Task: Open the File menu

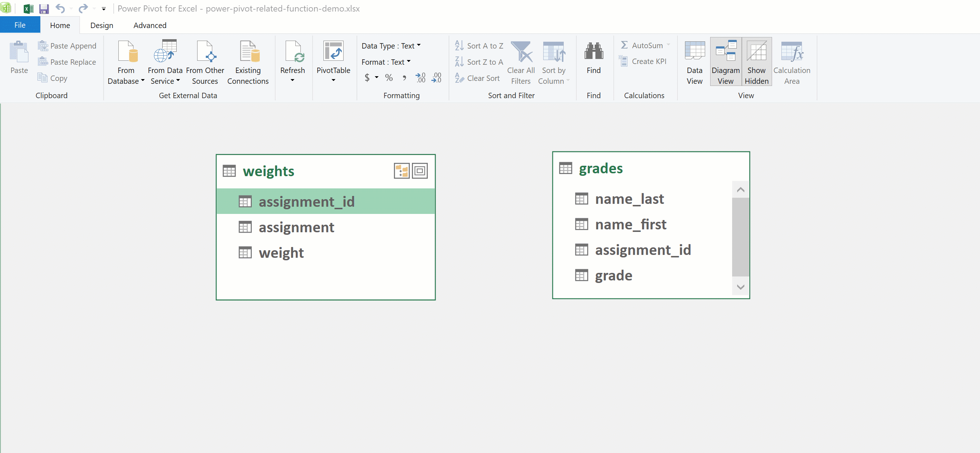Action: point(20,26)
